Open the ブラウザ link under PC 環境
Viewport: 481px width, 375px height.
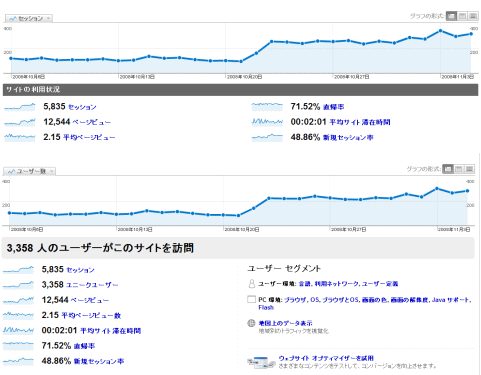[x=295, y=300]
